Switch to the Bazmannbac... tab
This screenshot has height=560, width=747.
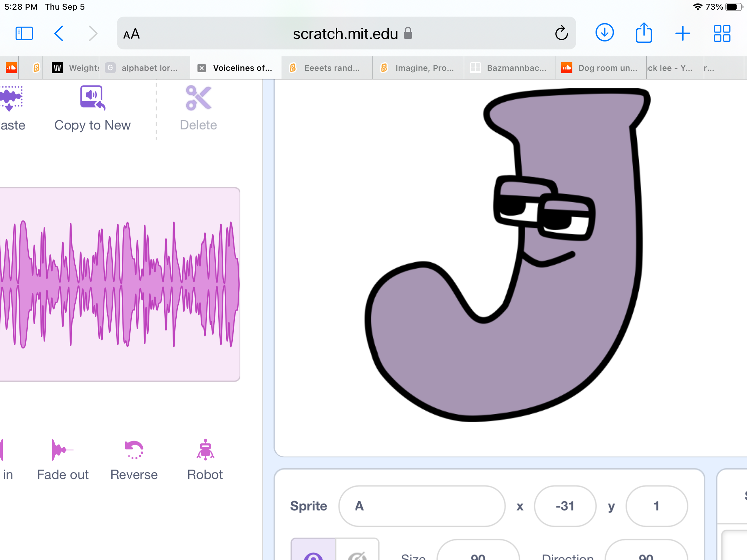point(510,68)
